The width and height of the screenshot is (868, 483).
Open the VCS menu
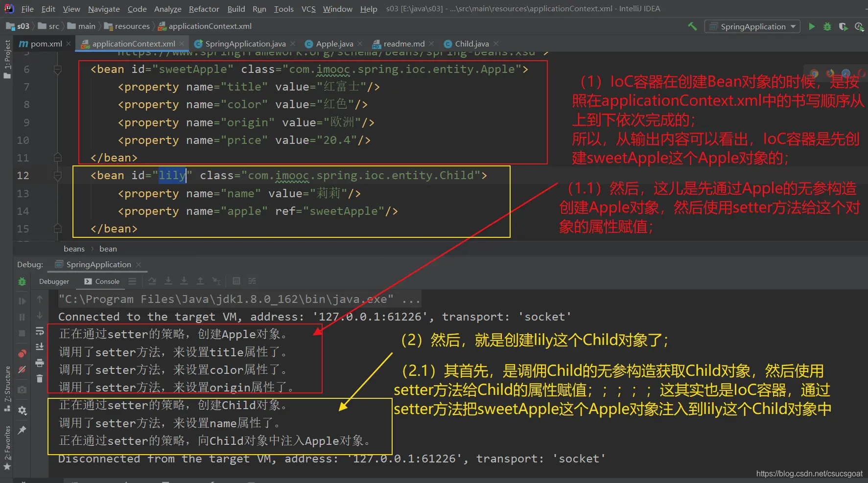(x=308, y=9)
